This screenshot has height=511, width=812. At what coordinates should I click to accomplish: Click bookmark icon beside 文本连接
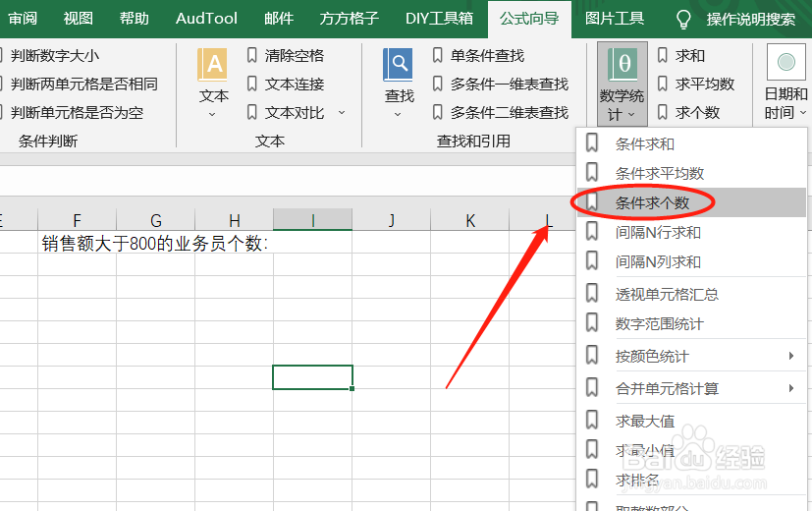(x=251, y=84)
